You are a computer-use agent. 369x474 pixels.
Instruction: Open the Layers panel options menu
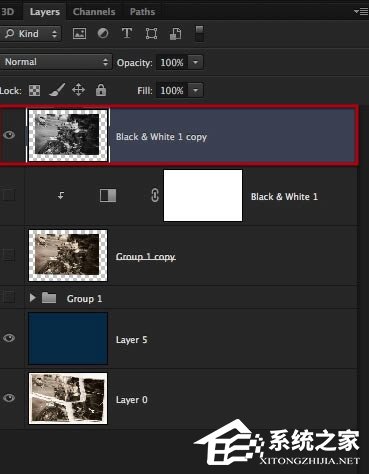[361, 12]
